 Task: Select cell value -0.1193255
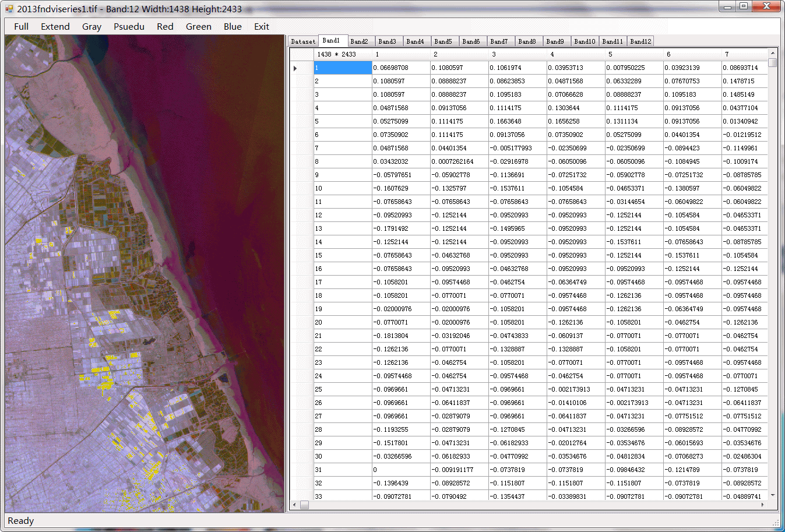(401, 429)
